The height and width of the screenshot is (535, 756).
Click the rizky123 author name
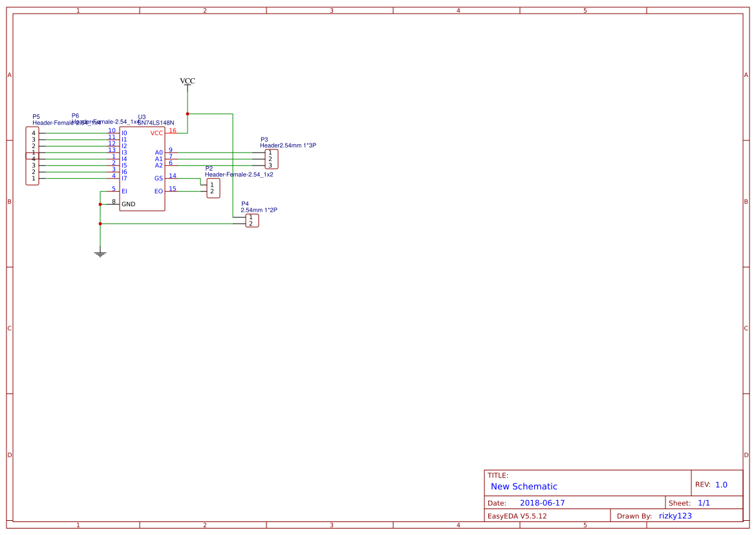pos(674,515)
